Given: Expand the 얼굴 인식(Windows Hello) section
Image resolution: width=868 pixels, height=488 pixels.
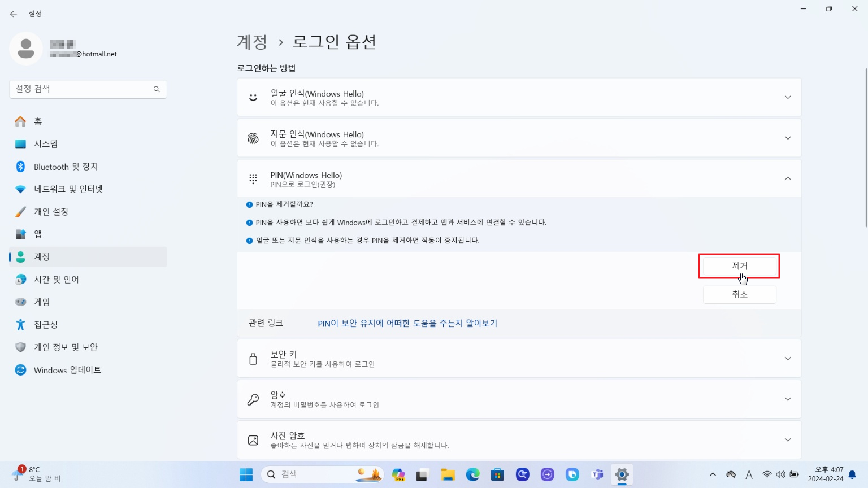Looking at the screenshot, I should (788, 97).
